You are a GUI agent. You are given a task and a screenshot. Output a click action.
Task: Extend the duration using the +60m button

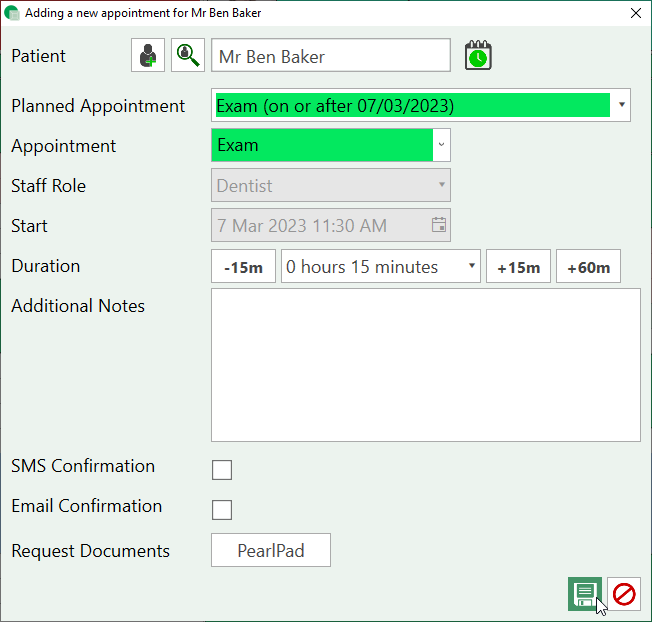tap(588, 267)
